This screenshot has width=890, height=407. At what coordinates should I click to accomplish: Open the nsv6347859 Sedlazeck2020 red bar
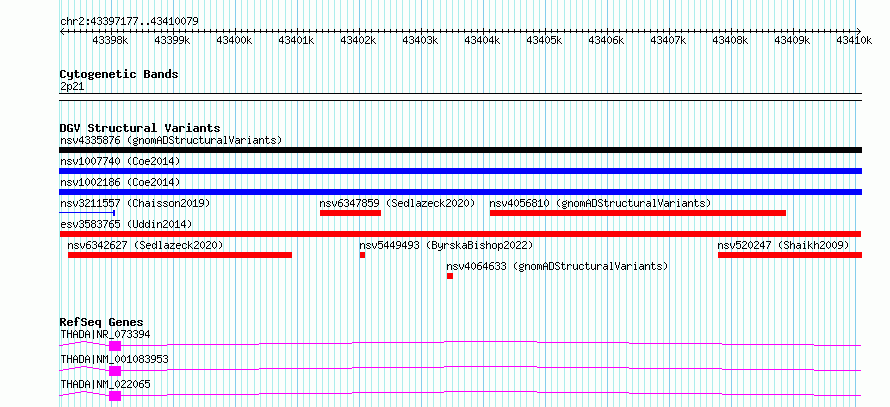pyautogui.click(x=350, y=213)
